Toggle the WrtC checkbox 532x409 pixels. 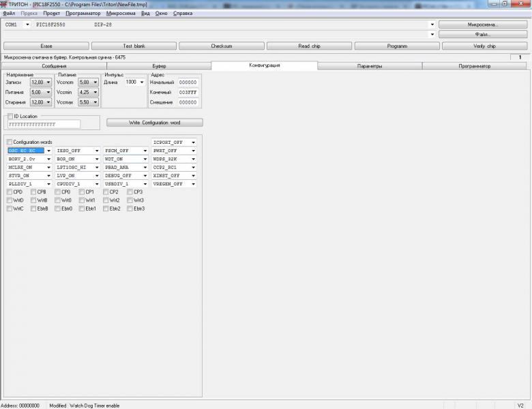(x=10, y=209)
